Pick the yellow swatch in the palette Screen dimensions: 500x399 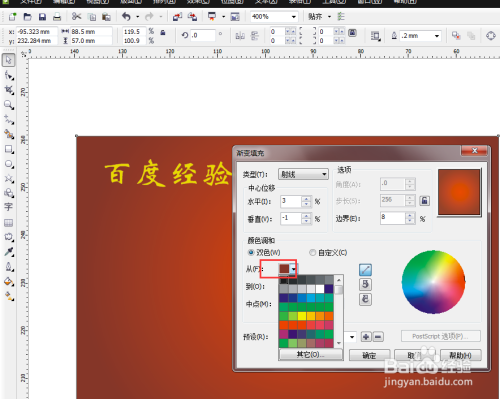(x=302, y=316)
